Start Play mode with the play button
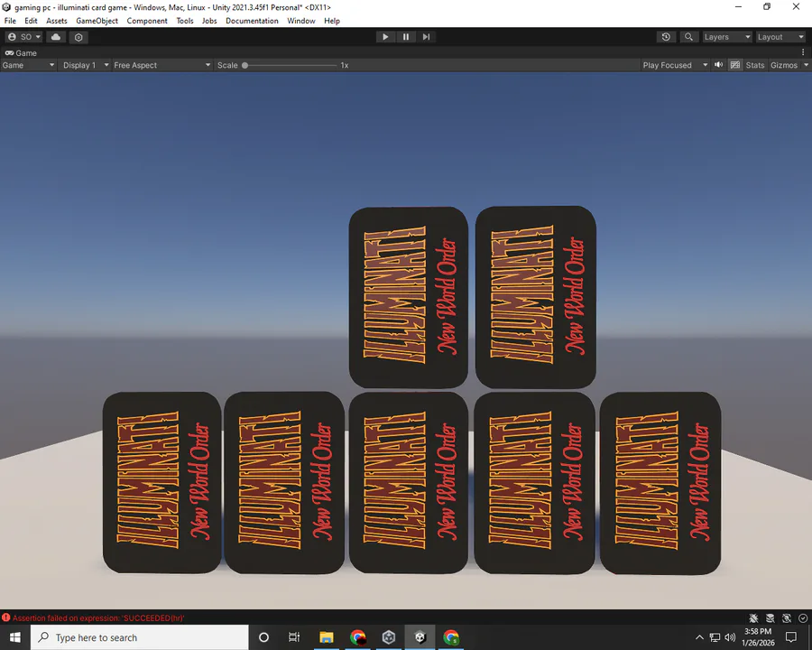This screenshot has height=650, width=812. click(385, 37)
